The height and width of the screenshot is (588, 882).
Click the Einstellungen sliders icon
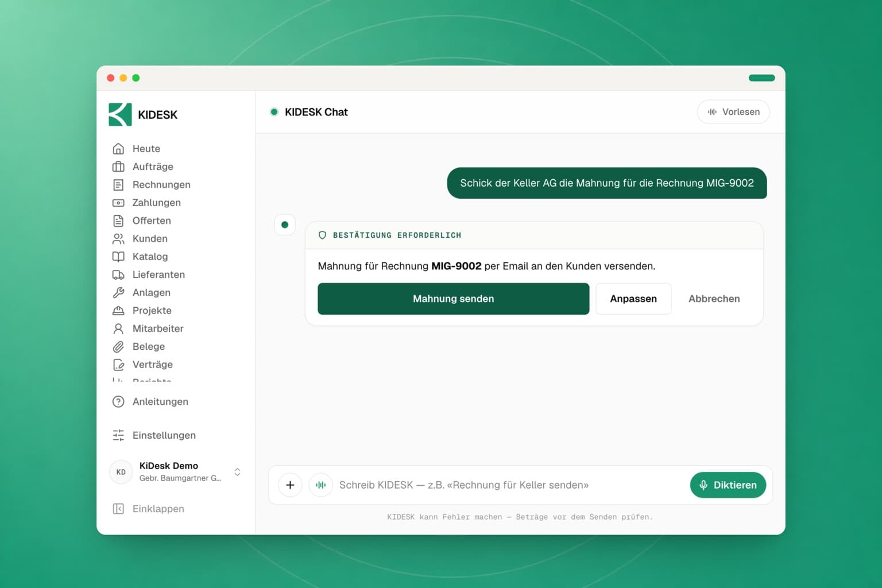[x=118, y=435]
